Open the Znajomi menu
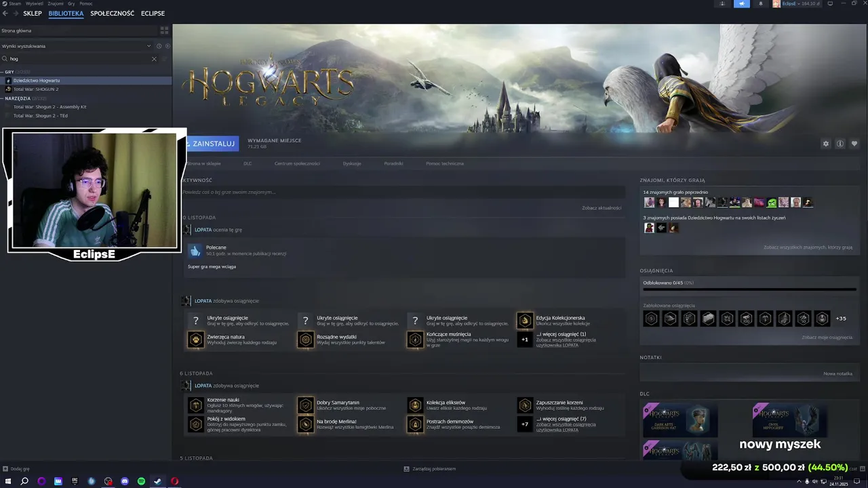 pyautogui.click(x=56, y=3)
